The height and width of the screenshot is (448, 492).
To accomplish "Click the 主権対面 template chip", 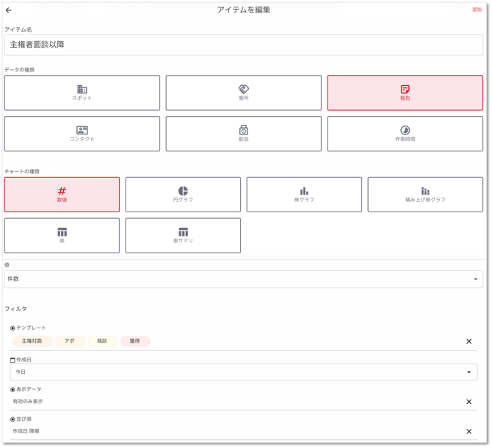I will coord(32,341).
